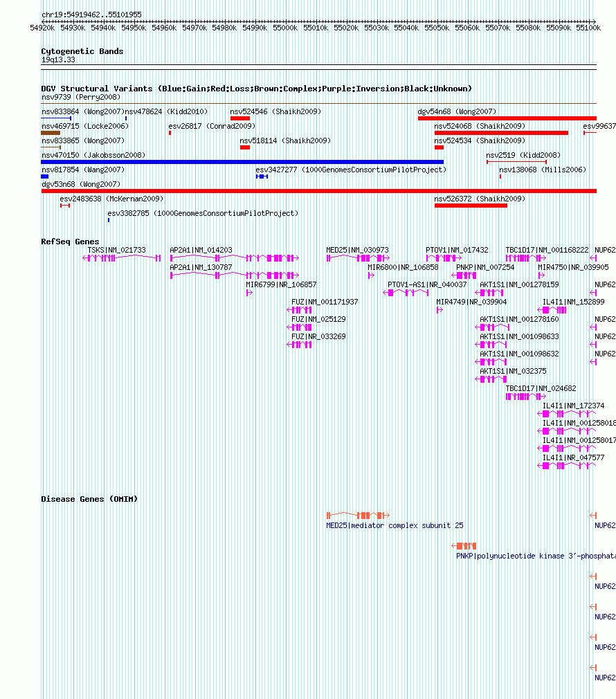Click the red nsv526372 (Shaikh2009) bar
The width and height of the screenshot is (616, 699).
coord(471,206)
